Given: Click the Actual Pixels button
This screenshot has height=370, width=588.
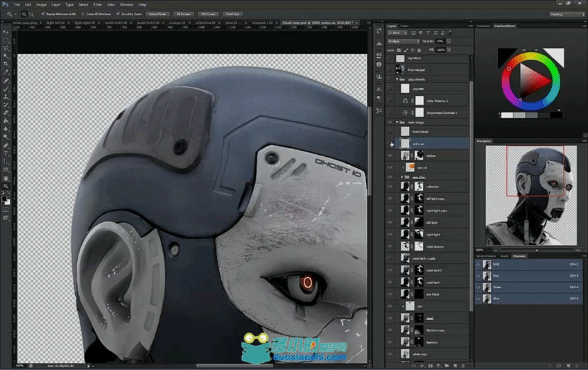Looking at the screenshot, I should pos(157,14).
